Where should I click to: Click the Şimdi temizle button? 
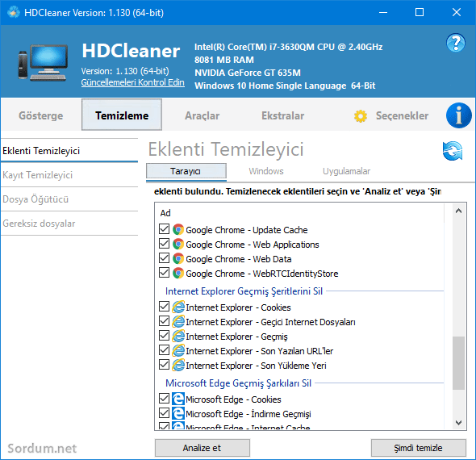click(x=418, y=448)
